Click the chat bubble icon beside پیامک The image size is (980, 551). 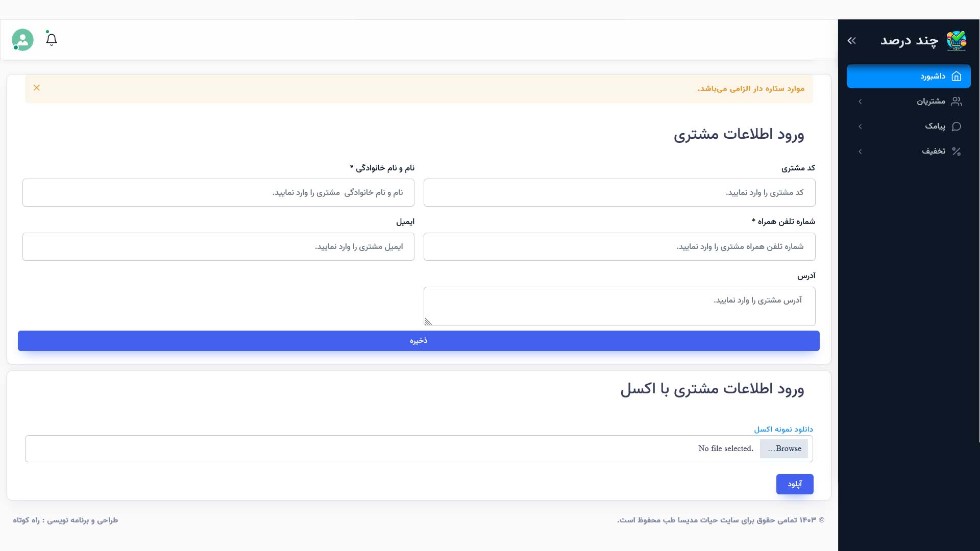click(x=957, y=127)
